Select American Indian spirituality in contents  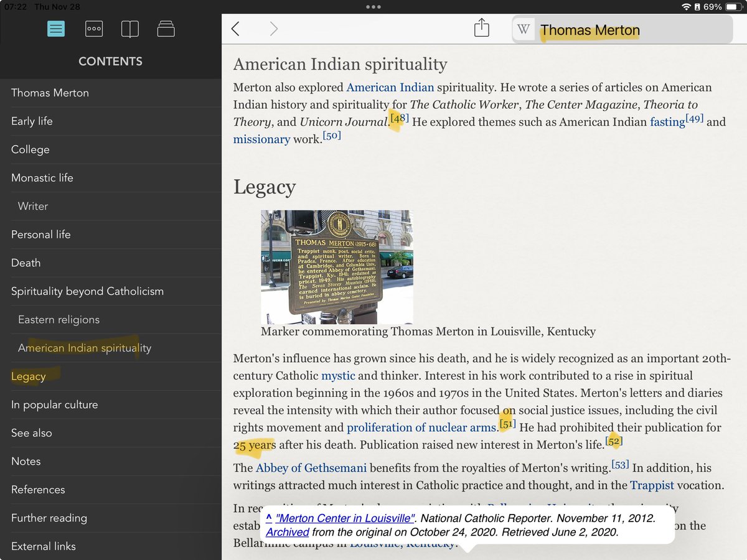click(111, 348)
